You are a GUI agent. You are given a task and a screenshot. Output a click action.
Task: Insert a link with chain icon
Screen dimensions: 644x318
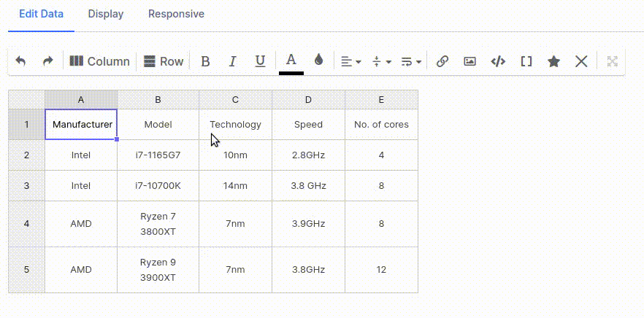coord(442,61)
